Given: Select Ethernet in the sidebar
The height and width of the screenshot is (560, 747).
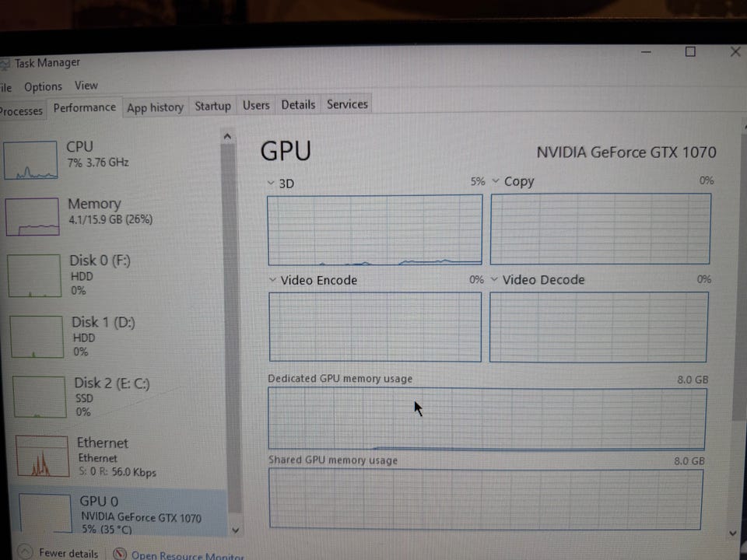Looking at the screenshot, I should 121,457.
